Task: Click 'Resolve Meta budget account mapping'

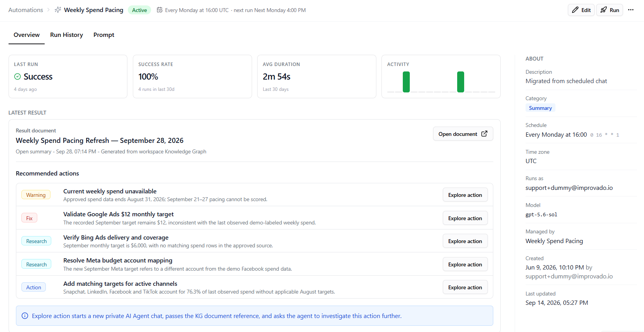Action: pos(118,260)
